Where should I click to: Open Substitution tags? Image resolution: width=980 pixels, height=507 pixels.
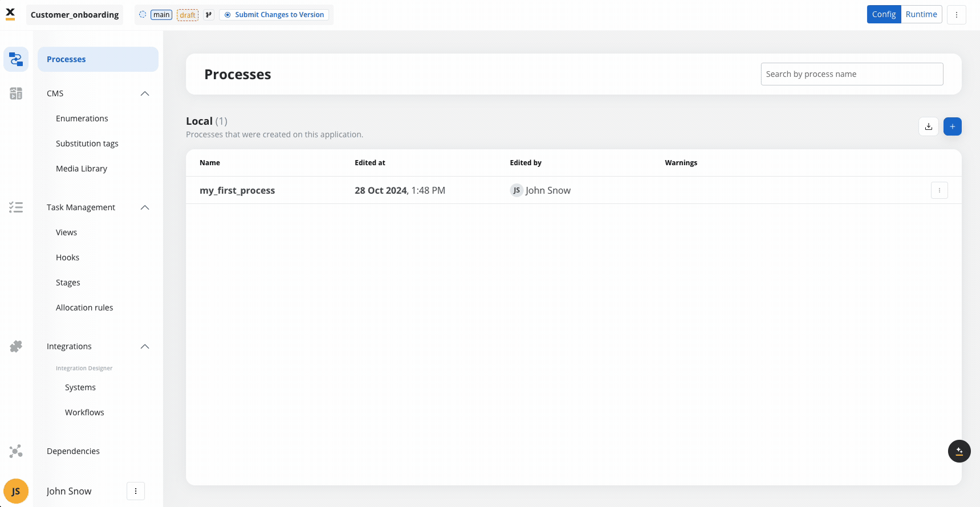pyautogui.click(x=87, y=144)
